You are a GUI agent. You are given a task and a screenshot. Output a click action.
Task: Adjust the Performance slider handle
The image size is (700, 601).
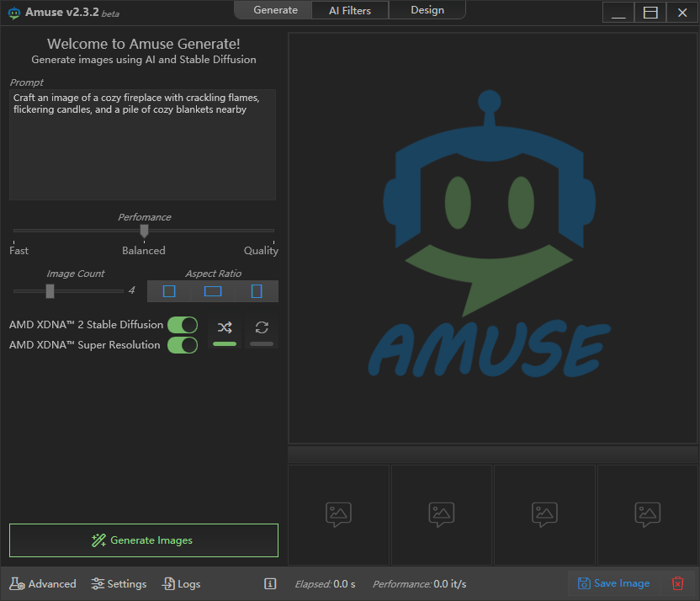click(x=144, y=231)
